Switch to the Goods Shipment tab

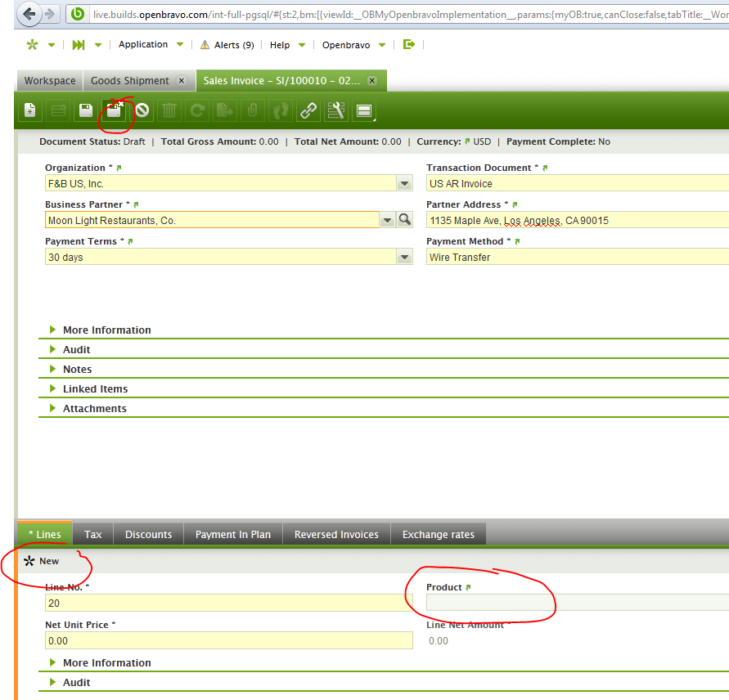point(129,81)
